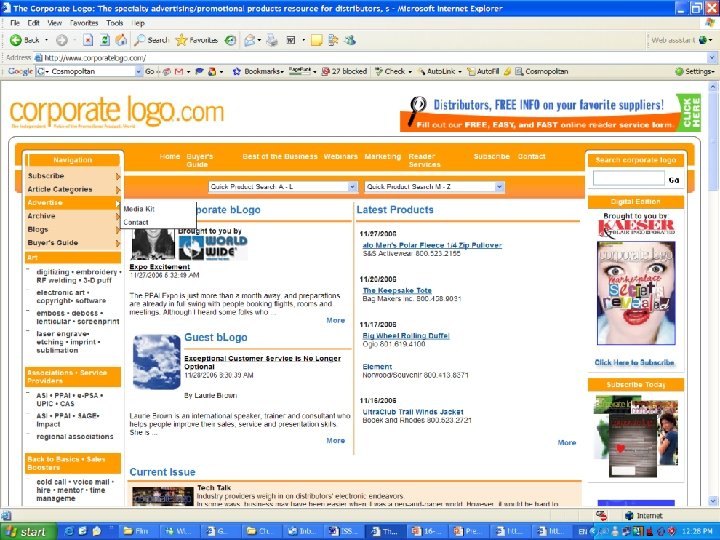Open the Favorites menu
This screenshot has width=720, height=540.
(84, 23)
